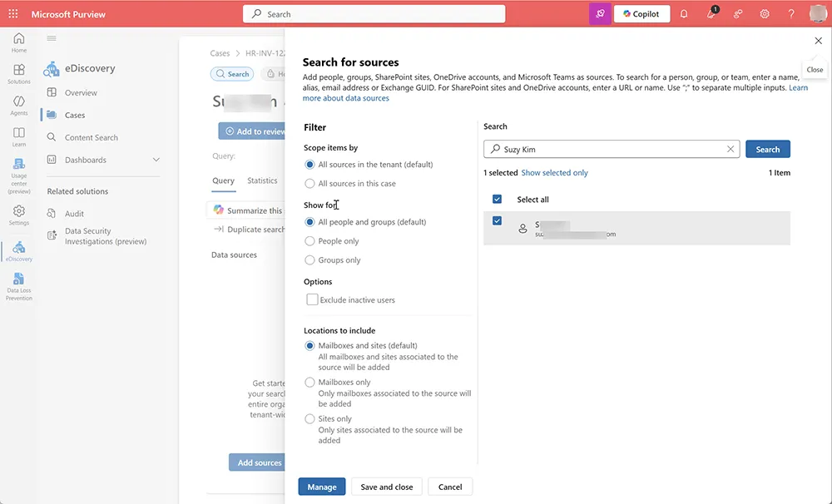The width and height of the screenshot is (832, 504).
Task: Uncheck the Select all checkbox
Action: pos(497,199)
